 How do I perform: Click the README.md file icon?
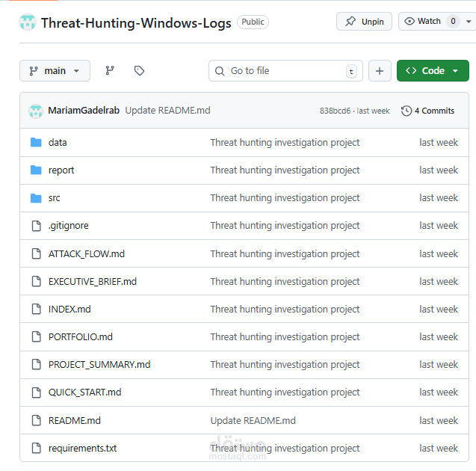point(37,420)
